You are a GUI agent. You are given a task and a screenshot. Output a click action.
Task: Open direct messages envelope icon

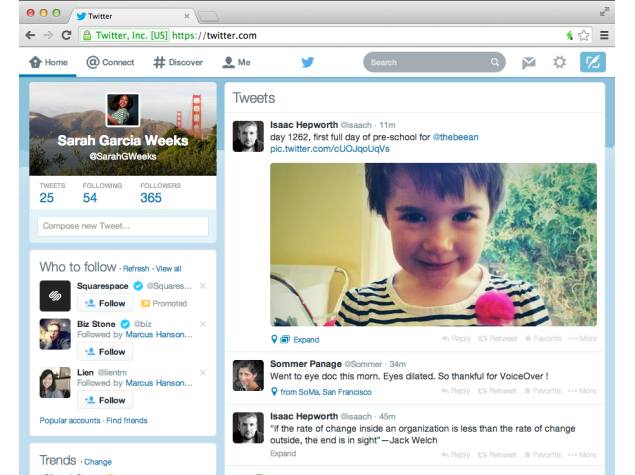528,62
